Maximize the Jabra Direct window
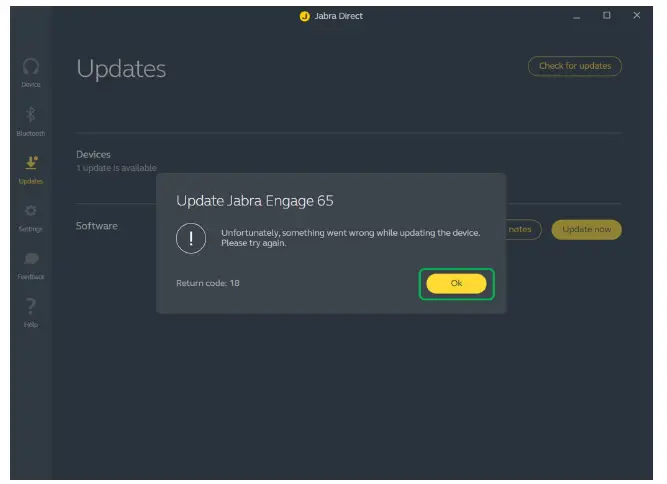This screenshot has height=484, width=667. coord(607,16)
